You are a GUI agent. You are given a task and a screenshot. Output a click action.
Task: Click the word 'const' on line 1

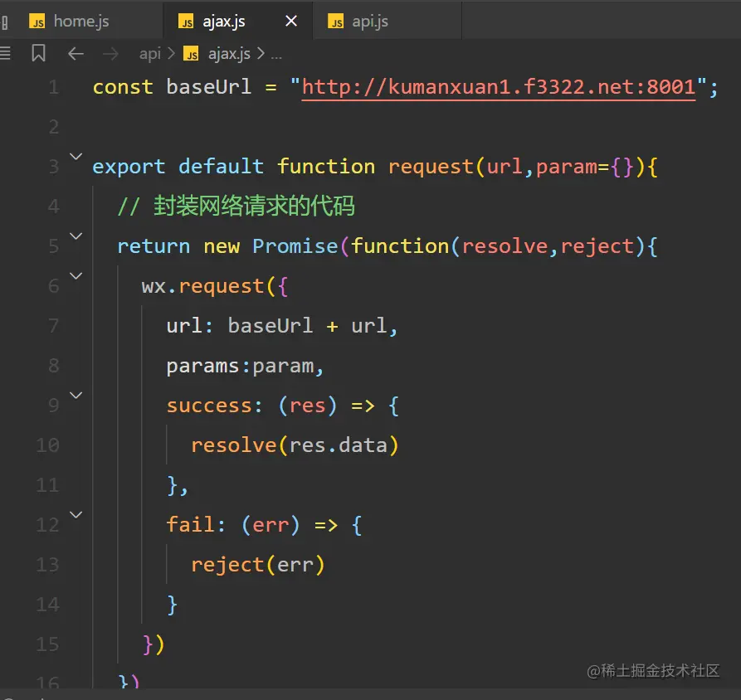click(x=123, y=87)
